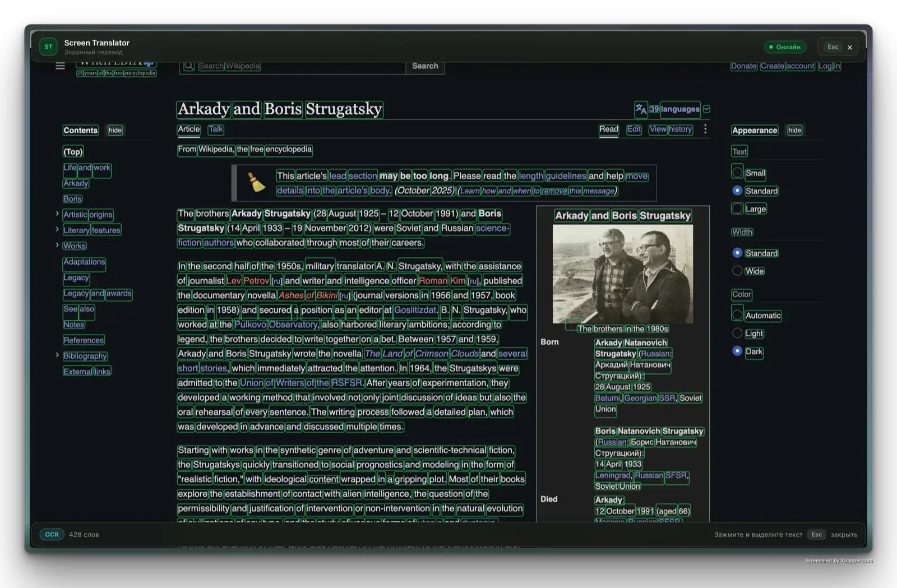
Task: Click the Esc key hint in bottom bar
Action: pos(817,534)
